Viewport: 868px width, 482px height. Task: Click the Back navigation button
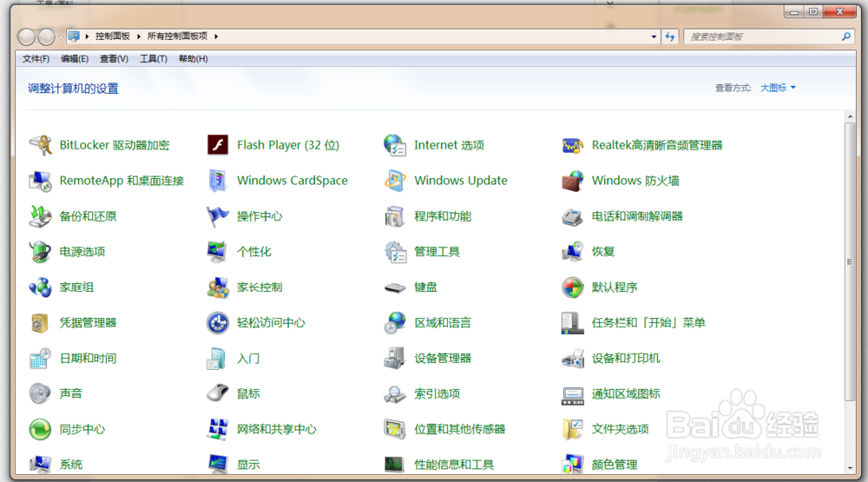(x=27, y=37)
